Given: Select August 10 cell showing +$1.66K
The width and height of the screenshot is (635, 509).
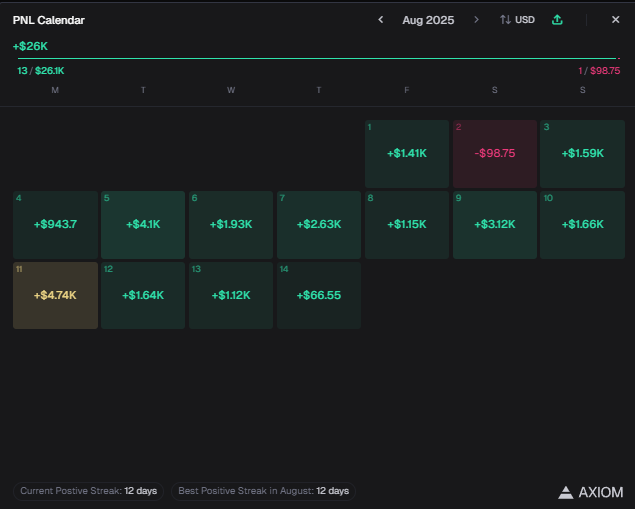Looking at the screenshot, I should coord(582,225).
